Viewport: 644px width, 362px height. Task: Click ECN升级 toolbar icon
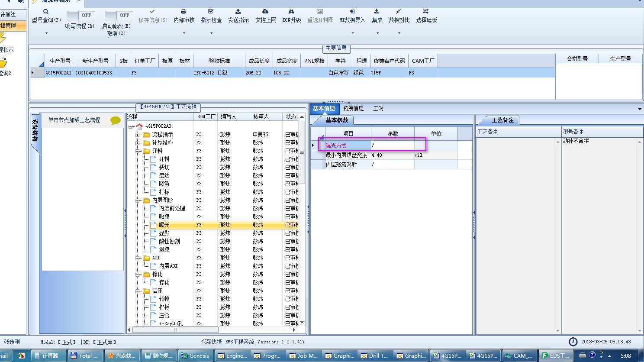[x=291, y=12]
